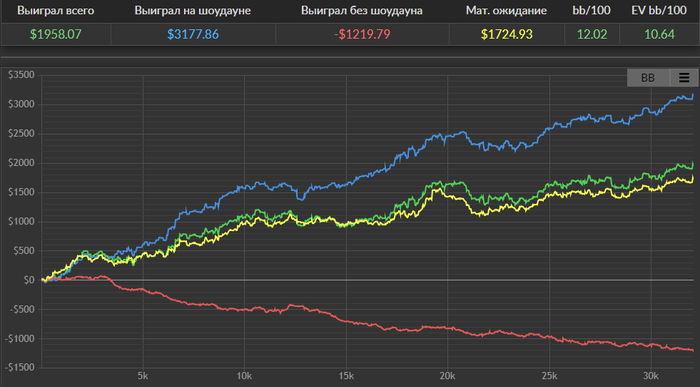Select the 'Выиграл без шоудауна' column header
The width and height of the screenshot is (700, 387).
point(362,11)
